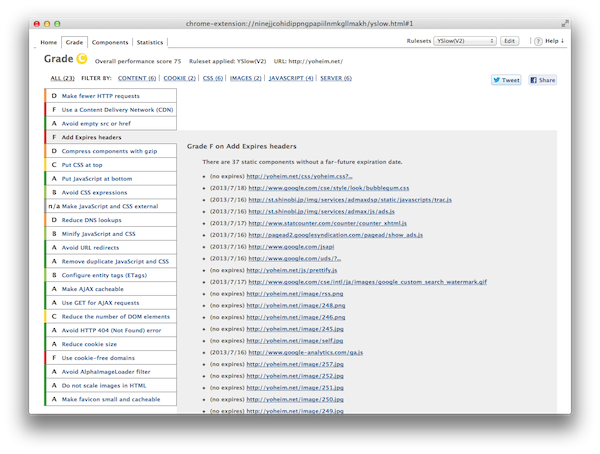Open the admax ads.js link

321,211
